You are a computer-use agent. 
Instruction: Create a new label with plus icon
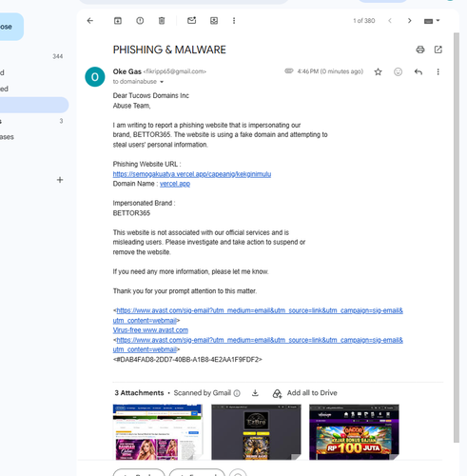point(60,180)
